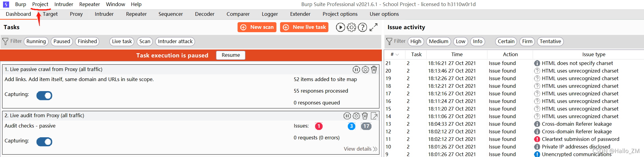Toggle Capturing switch for Live audit task
This screenshot has width=644, height=157.
(x=44, y=142)
